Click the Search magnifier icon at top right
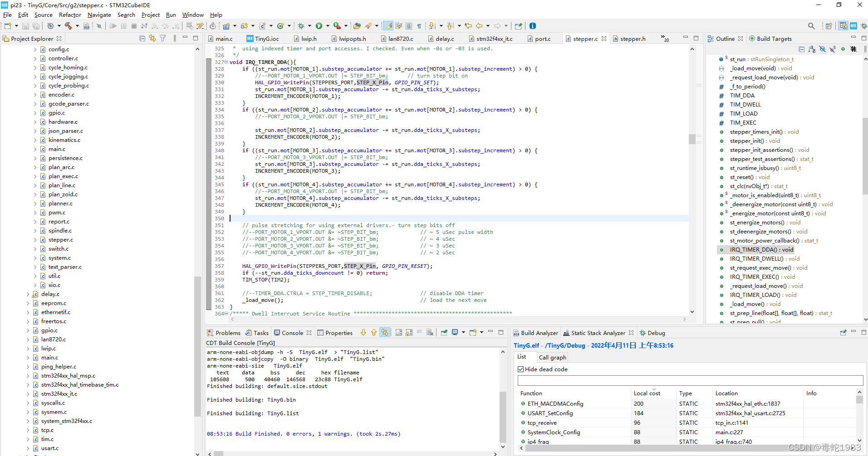 811,26
